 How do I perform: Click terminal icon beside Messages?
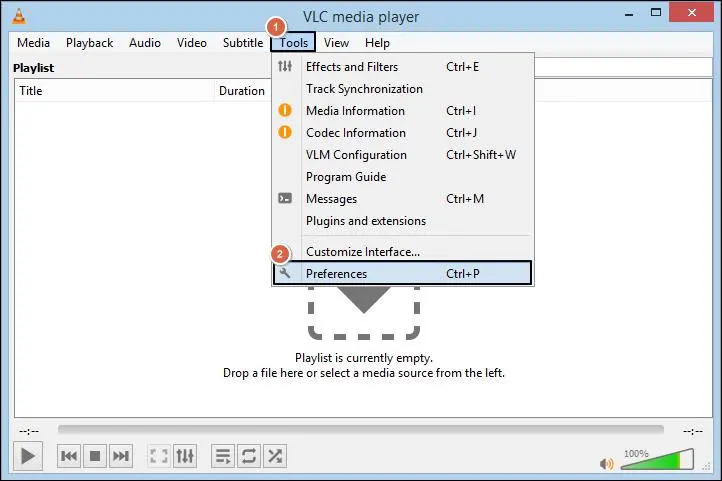[x=285, y=198]
